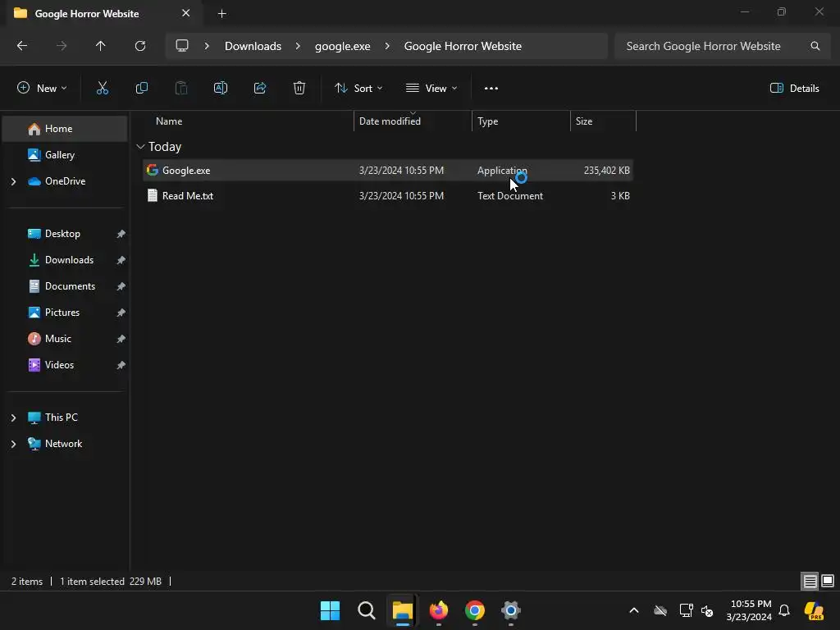840x630 pixels.
Task: Open the Windows Start menu
Action: pyautogui.click(x=330, y=610)
